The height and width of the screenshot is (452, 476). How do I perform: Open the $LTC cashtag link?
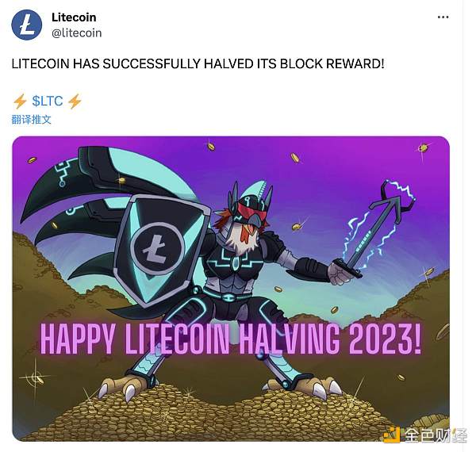pyautogui.click(x=48, y=101)
